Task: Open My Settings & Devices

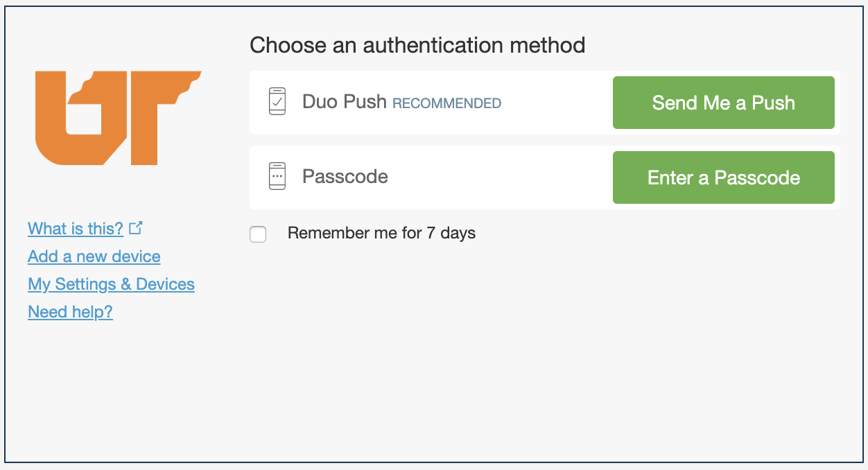Action: [111, 284]
